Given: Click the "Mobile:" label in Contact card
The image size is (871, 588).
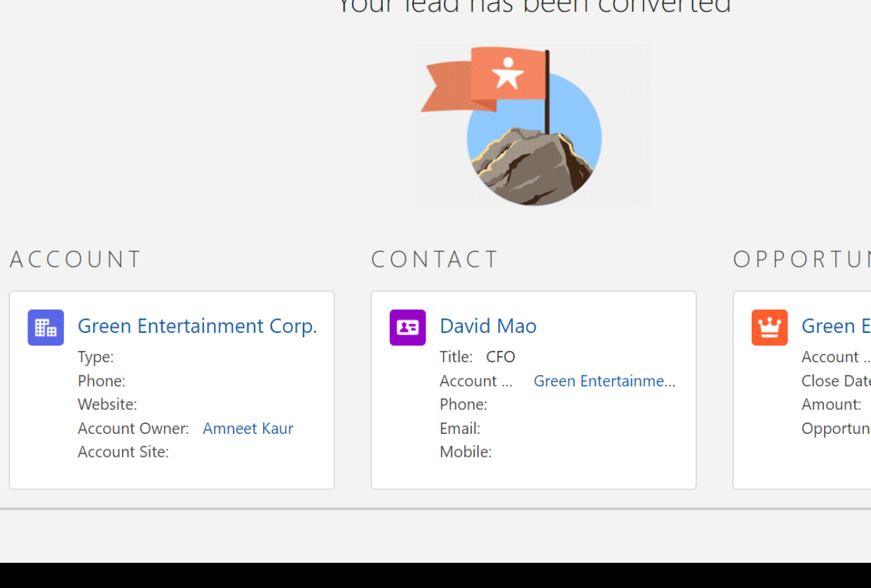Looking at the screenshot, I should coord(466,452).
